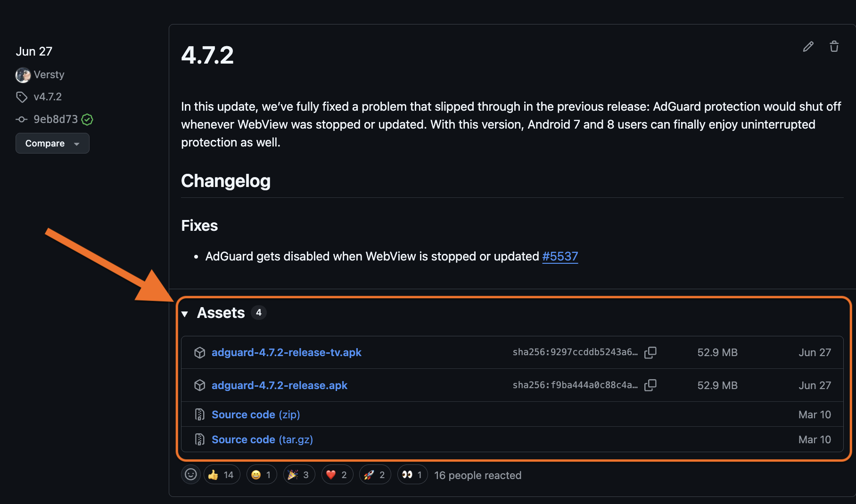
Task: Toggle the party popper reaction
Action: tap(299, 475)
